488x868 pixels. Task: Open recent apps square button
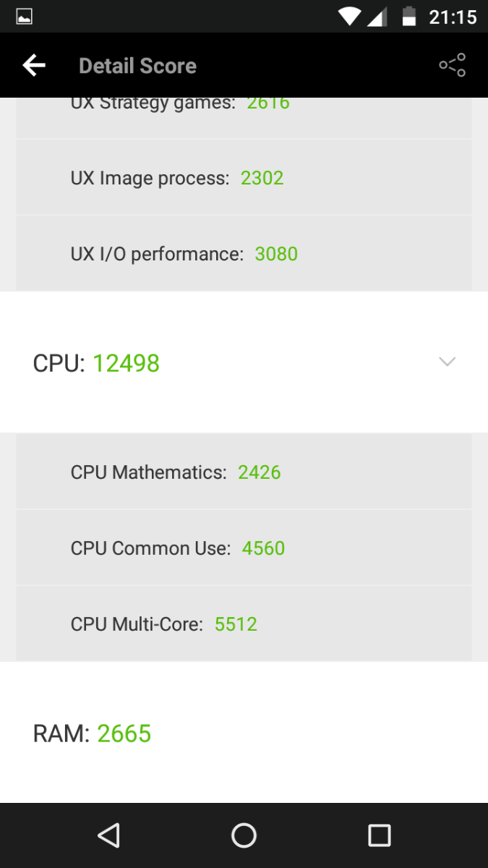click(379, 835)
